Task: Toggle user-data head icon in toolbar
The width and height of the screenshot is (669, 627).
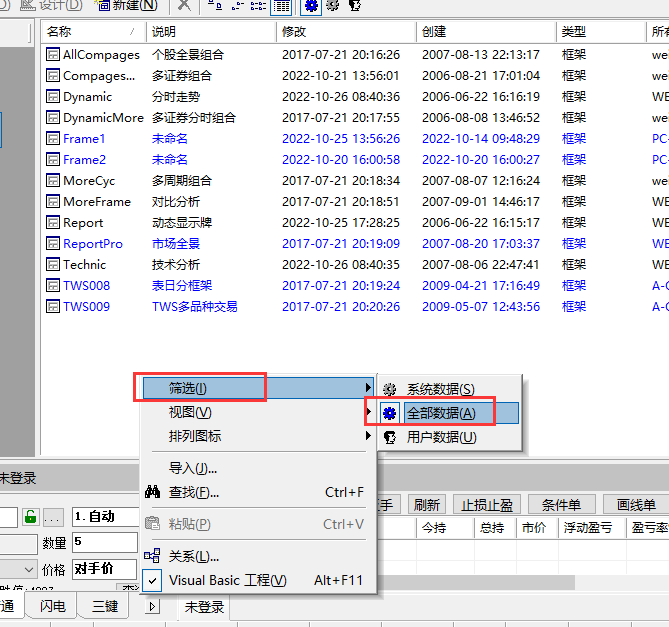Action: tap(355, 6)
